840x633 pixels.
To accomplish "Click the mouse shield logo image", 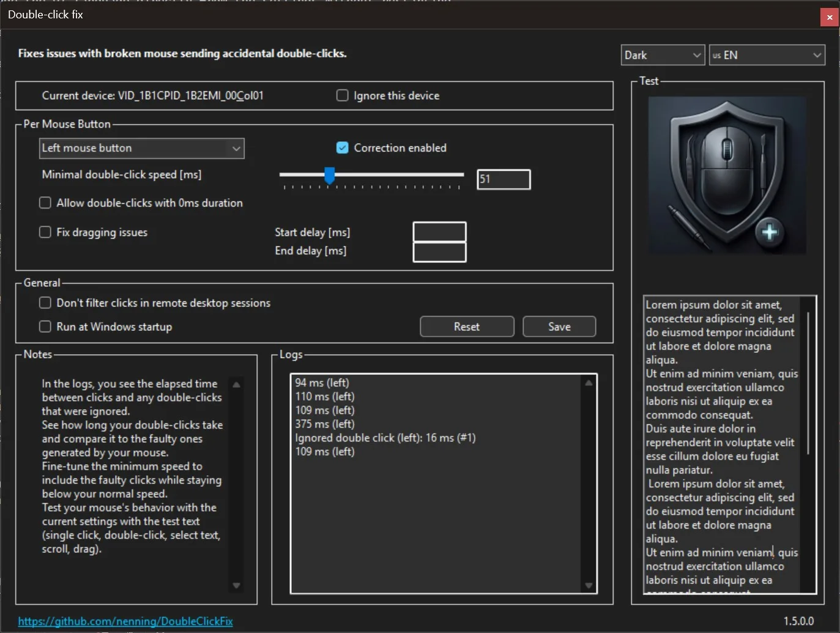I will (x=727, y=175).
